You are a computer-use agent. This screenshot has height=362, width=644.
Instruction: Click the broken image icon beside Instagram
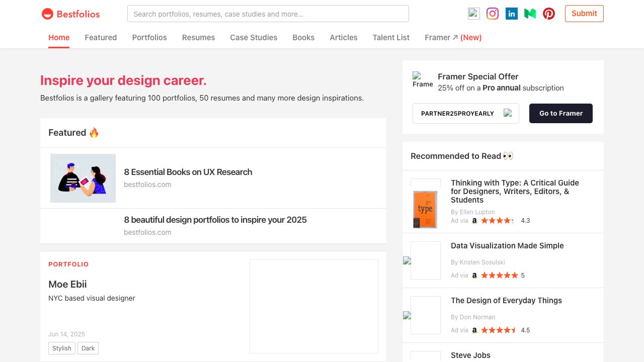pyautogui.click(x=473, y=14)
